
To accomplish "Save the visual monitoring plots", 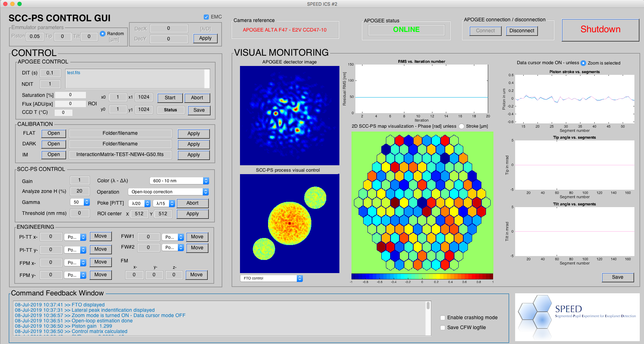I will point(617,277).
